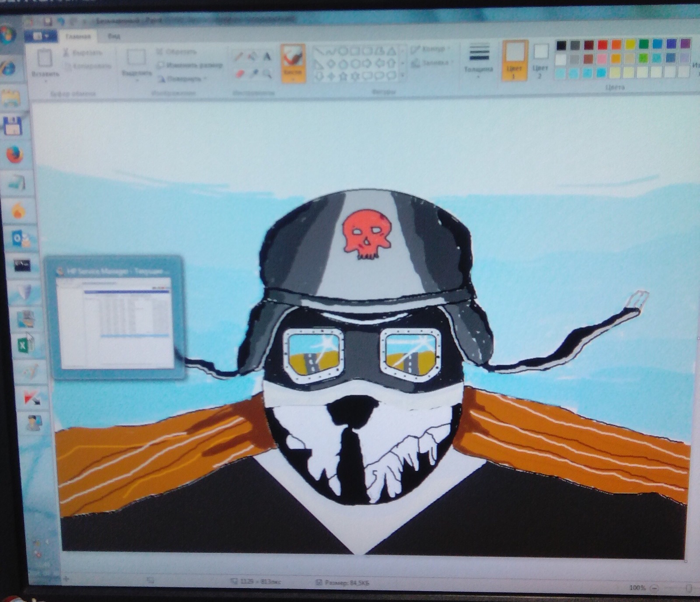Select Цвет 1 (Color 1) box
The height and width of the screenshot is (602, 700).
click(514, 60)
